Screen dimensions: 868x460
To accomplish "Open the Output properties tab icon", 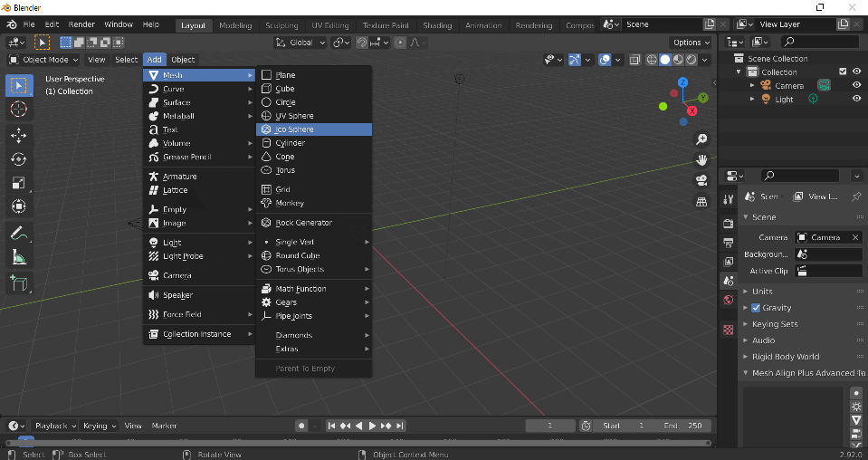I will 729,243.
